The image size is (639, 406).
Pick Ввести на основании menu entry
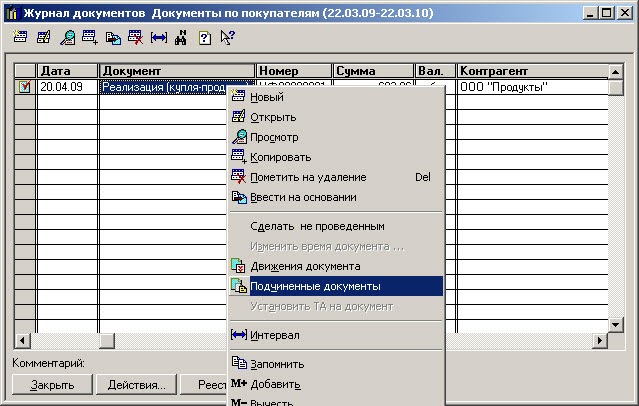(336, 197)
